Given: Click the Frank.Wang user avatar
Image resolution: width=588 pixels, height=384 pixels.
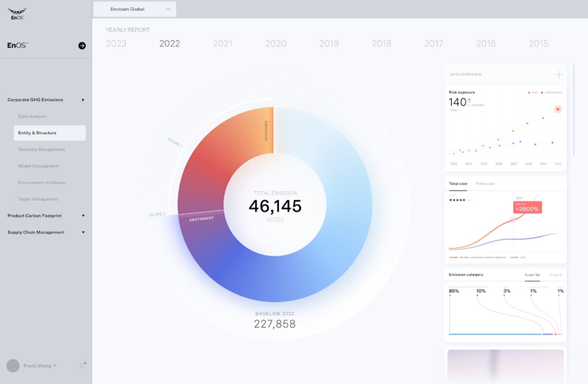Looking at the screenshot, I should [x=13, y=366].
